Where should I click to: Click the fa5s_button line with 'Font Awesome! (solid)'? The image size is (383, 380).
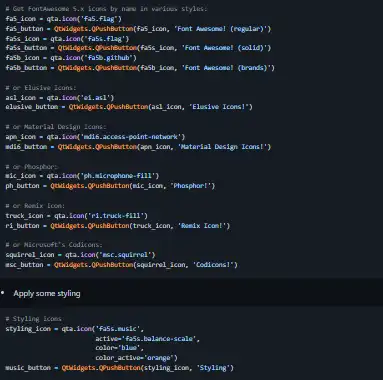click(138, 48)
